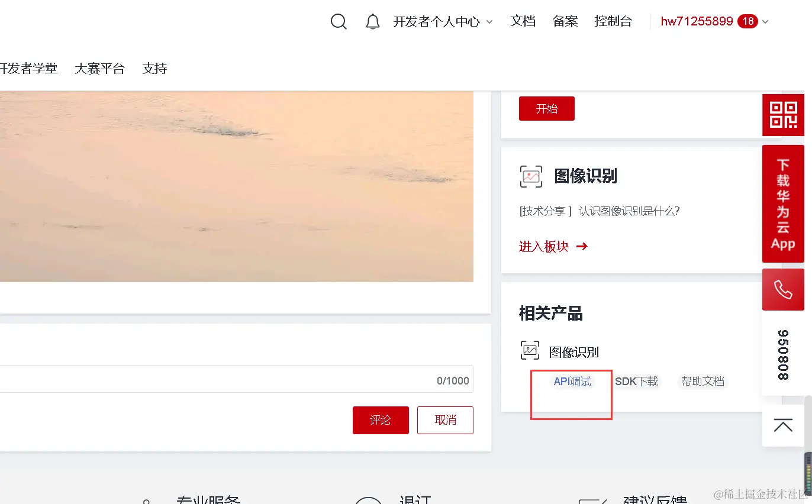
Task: Click the QR code icon on sidebar
Action: 783,115
